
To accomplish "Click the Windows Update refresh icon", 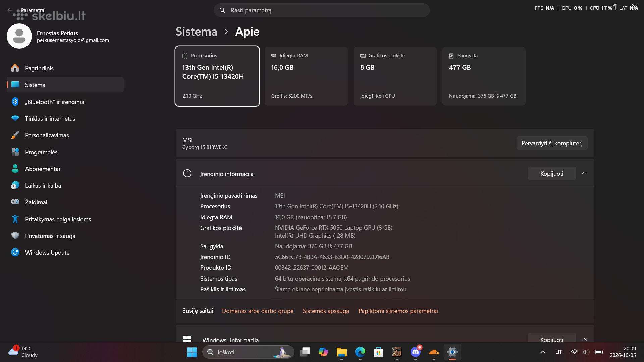I will point(15,252).
